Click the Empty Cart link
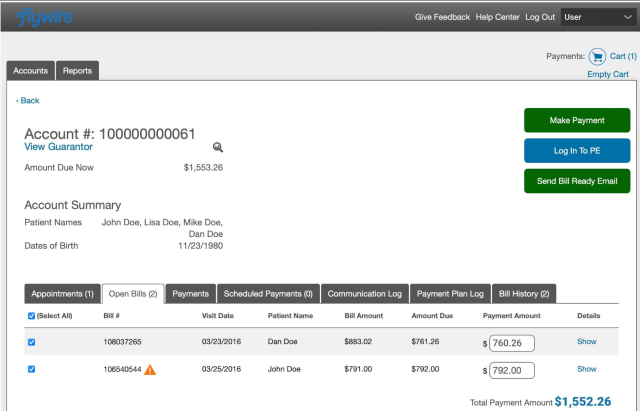 pos(608,74)
